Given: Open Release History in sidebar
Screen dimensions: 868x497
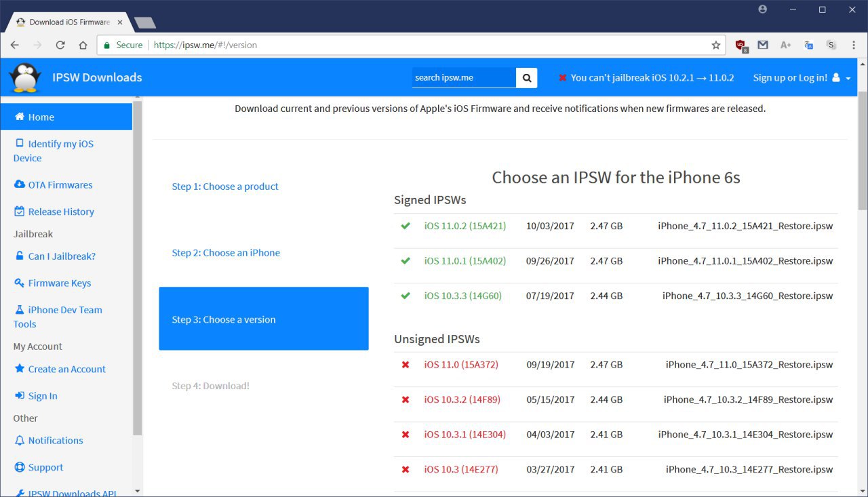Looking at the screenshot, I should tap(54, 212).
